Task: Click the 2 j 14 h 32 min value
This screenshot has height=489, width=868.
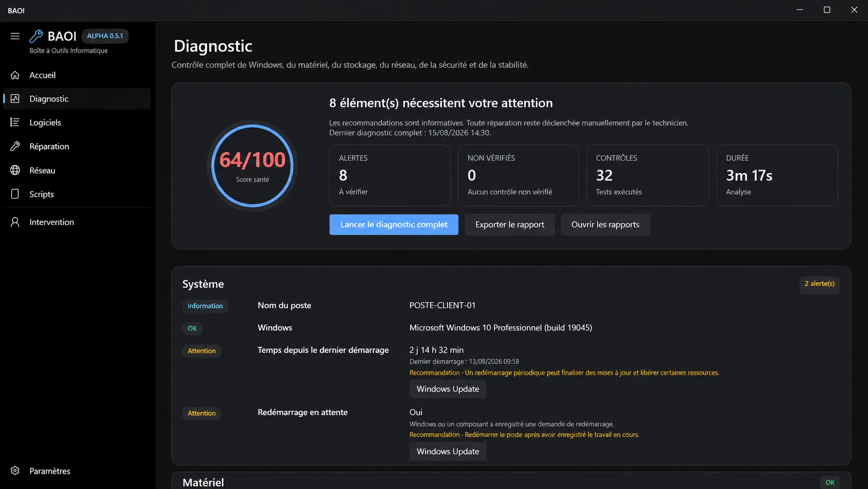Action: click(437, 350)
